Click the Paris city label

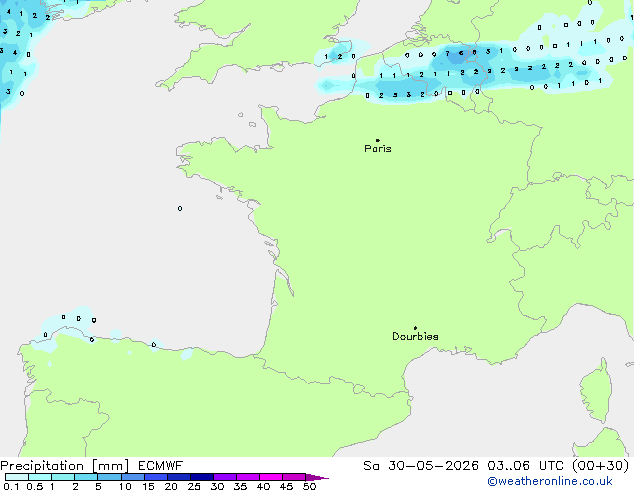tap(378, 149)
